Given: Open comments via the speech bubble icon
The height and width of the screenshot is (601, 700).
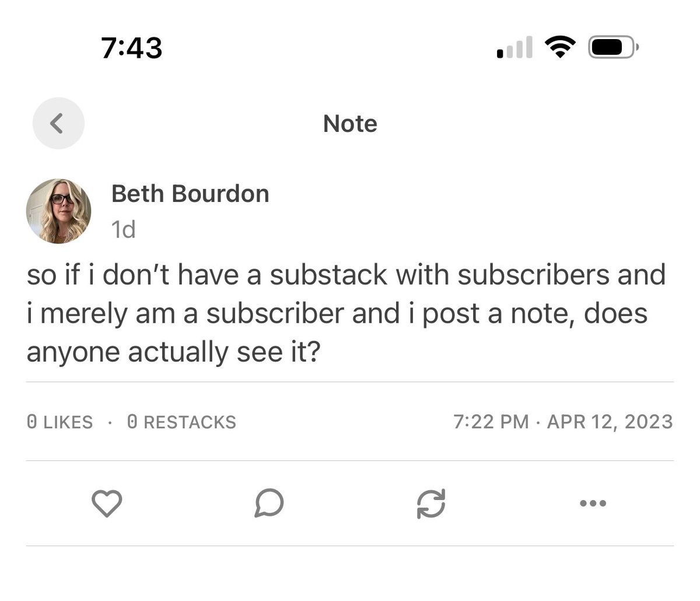Looking at the screenshot, I should pos(269,503).
